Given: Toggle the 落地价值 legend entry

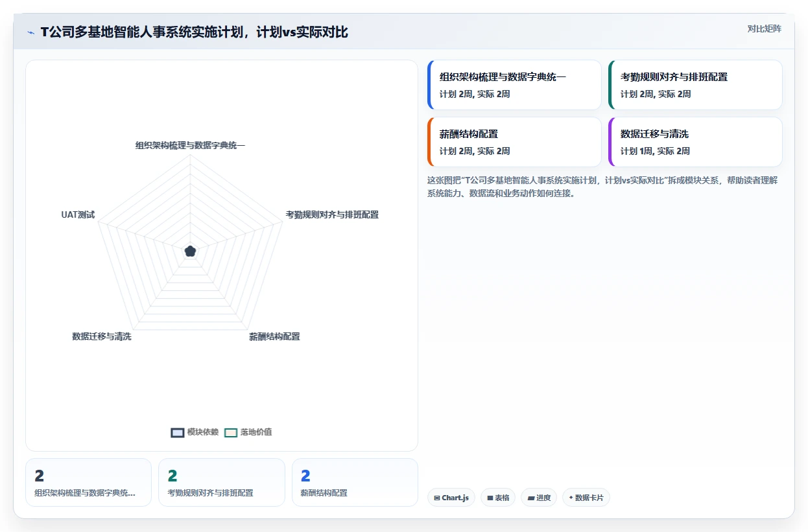Looking at the screenshot, I should (248, 432).
